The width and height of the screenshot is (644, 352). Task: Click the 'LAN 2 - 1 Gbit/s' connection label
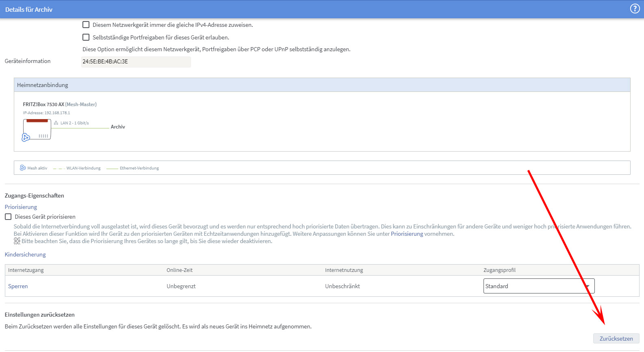(74, 123)
